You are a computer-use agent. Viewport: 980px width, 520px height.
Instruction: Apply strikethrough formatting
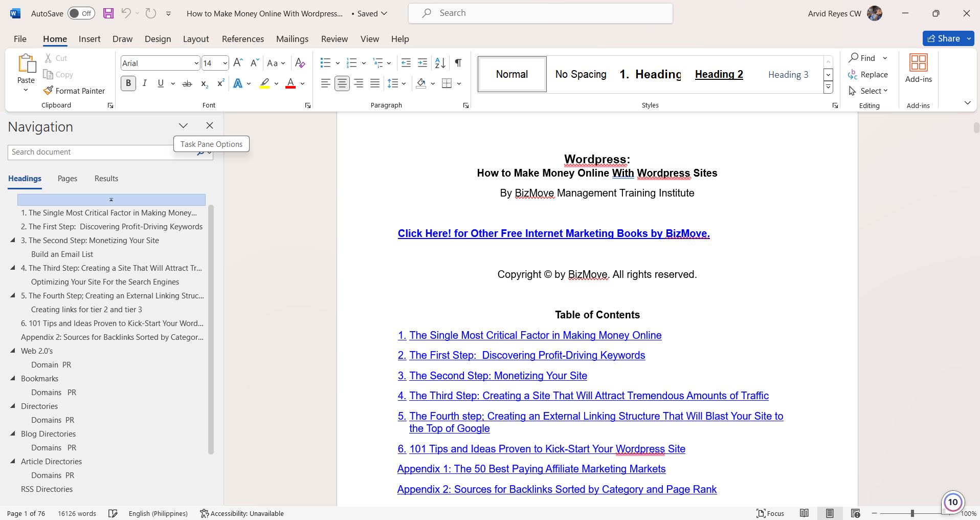(187, 83)
